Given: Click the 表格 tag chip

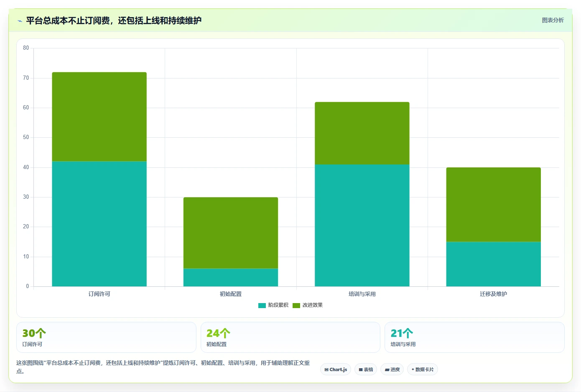Looking at the screenshot, I should click(x=366, y=369).
